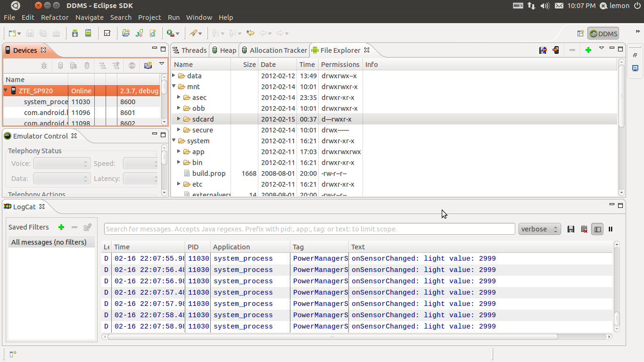Take a device screen capture with camera icon
The height and width of the screenshot is (362, 644).
[x=148, y=66]
